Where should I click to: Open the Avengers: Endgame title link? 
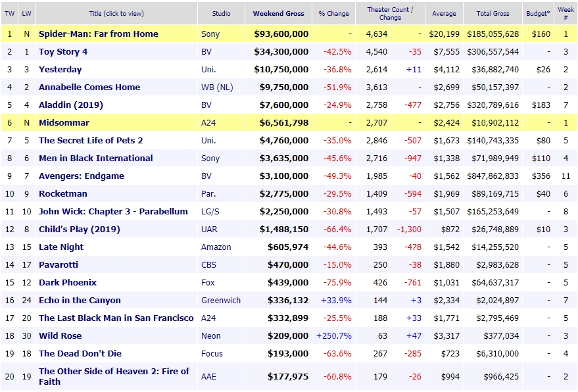tap(82, 176)
